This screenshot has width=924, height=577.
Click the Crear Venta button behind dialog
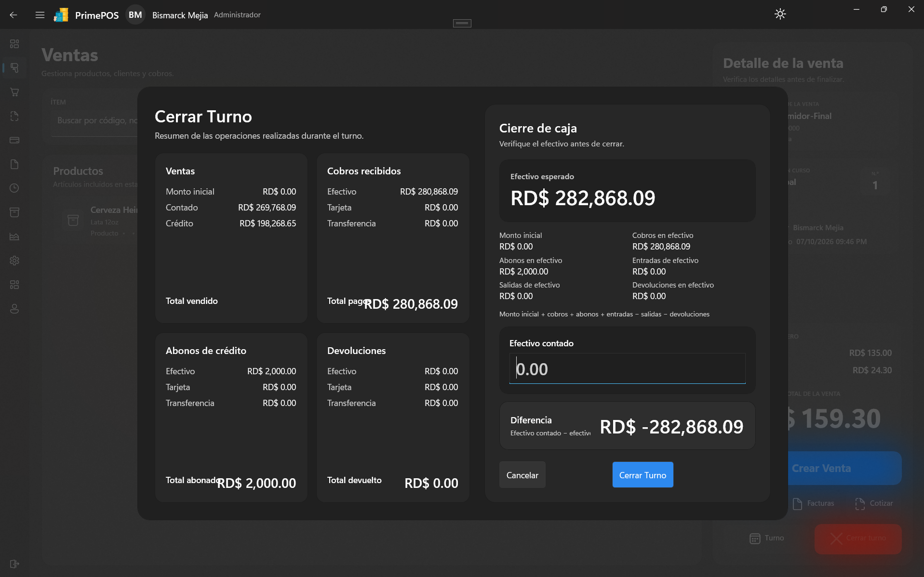point(844,468)
